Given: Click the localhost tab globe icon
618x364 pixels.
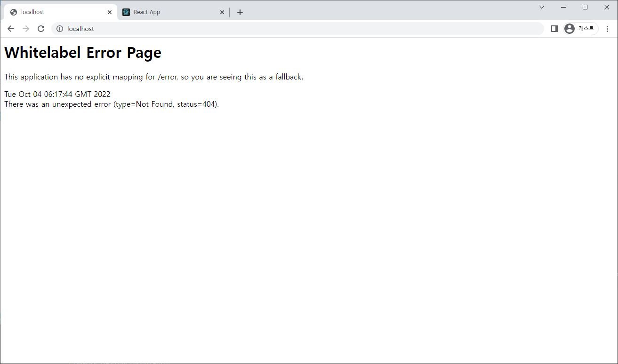Looking at the screenshot, I should [x=14, y=12].
